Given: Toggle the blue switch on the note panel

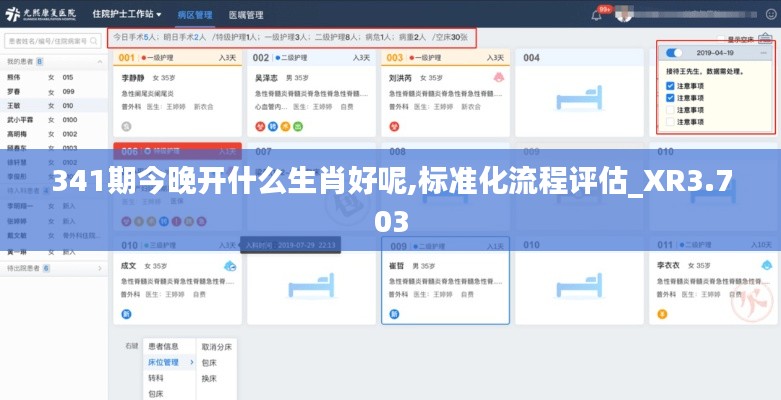Looking at the screenshot, I should [674, 52].
